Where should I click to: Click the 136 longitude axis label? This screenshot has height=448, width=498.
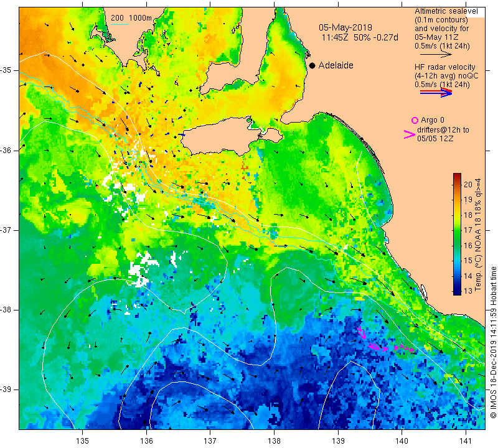[x=146, y=441]
